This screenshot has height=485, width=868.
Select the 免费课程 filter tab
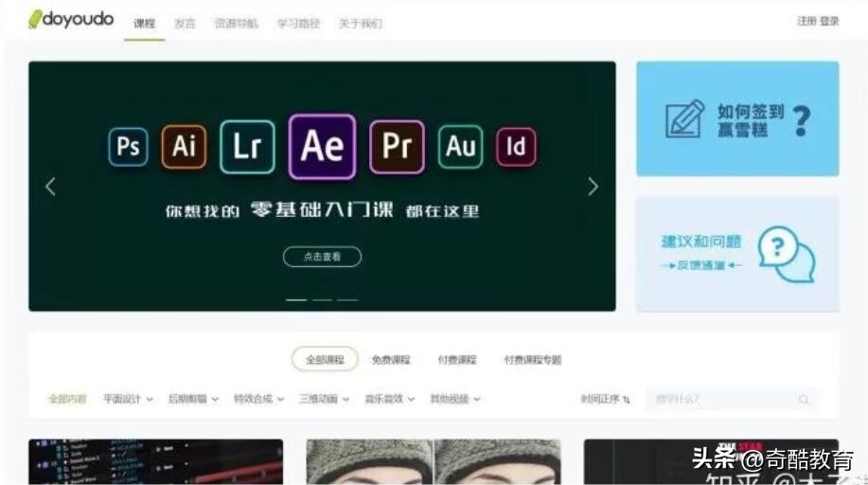(x=391, y=360)
